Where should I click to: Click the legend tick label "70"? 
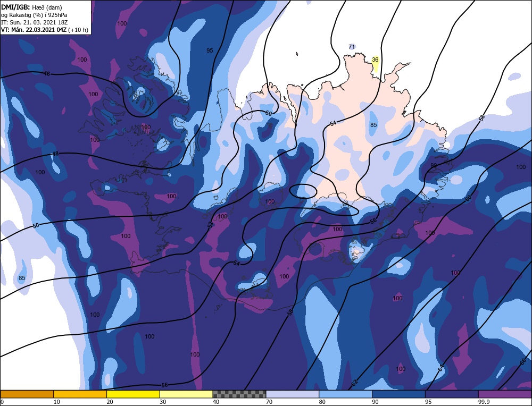[269, 402]
